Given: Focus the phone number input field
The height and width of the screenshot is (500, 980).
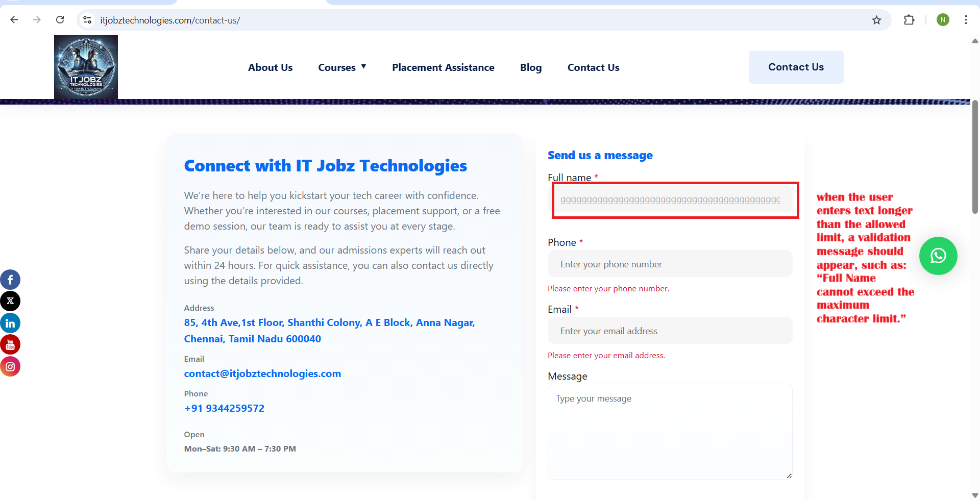Looking at the screenshot, I should 670,264.
